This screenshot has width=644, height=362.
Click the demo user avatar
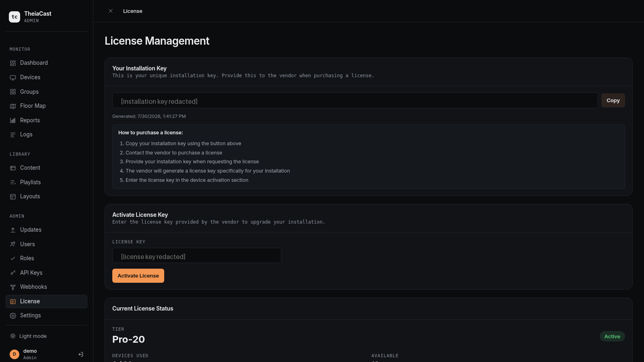[x=14, y=354]
